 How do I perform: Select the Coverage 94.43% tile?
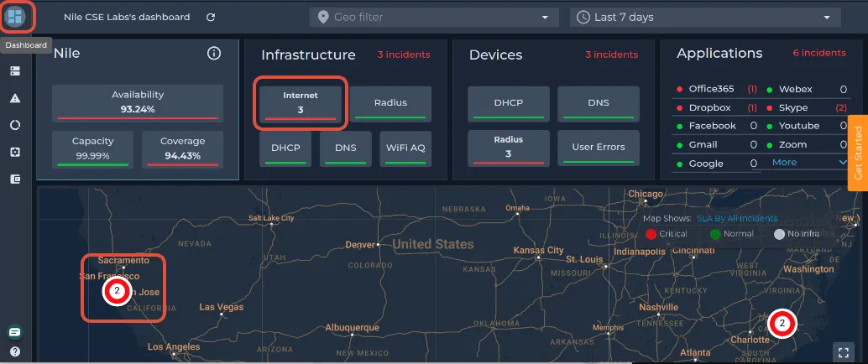coord(183,149)
